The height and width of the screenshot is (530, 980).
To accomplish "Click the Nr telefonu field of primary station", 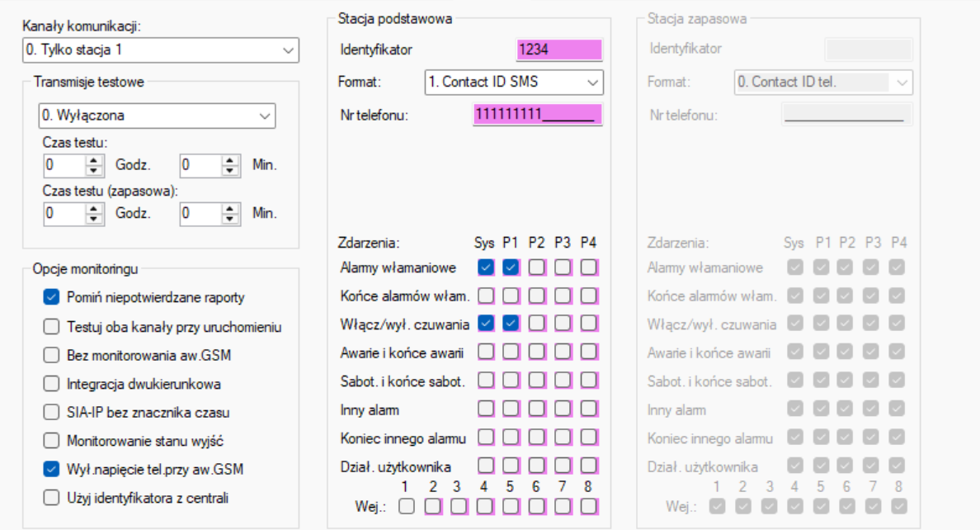I will point(538,115).
